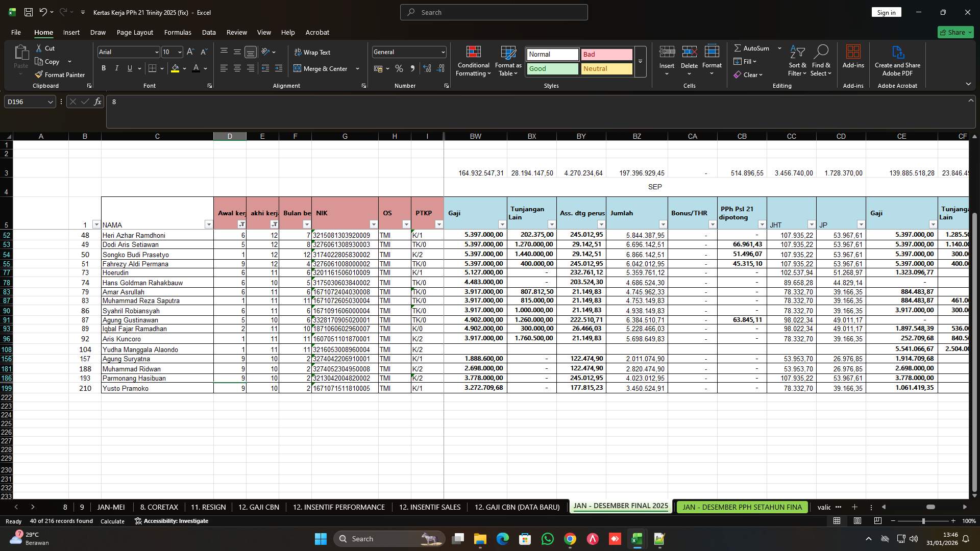Click the Sign in button
This screenshot has width=980, height=551.
click(x=886, y=12)
